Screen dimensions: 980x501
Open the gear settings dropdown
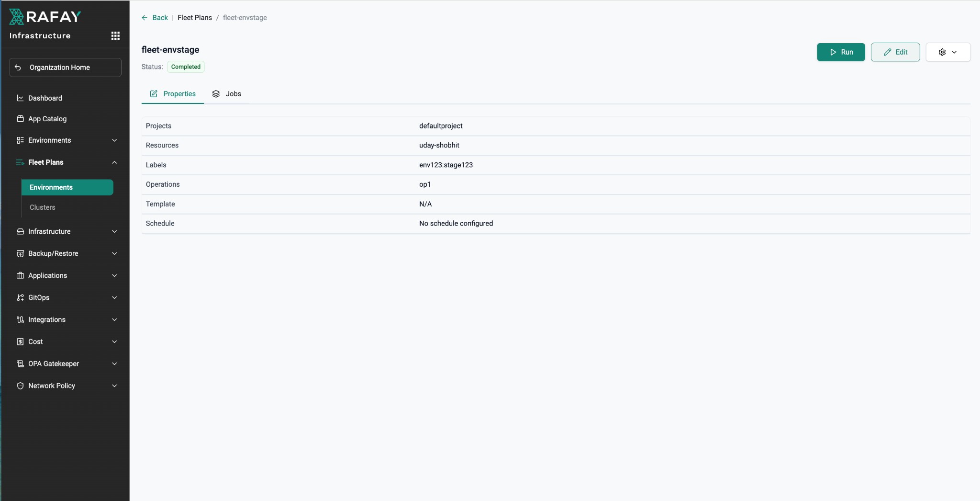tap(947, 52)
